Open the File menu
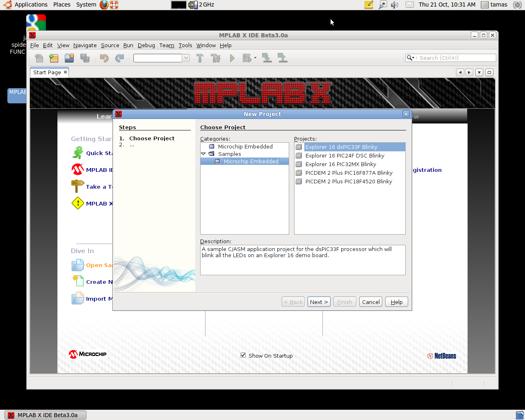Image resolution: width=525 pixels, height=420 pixels. click(x=34, y=45)
